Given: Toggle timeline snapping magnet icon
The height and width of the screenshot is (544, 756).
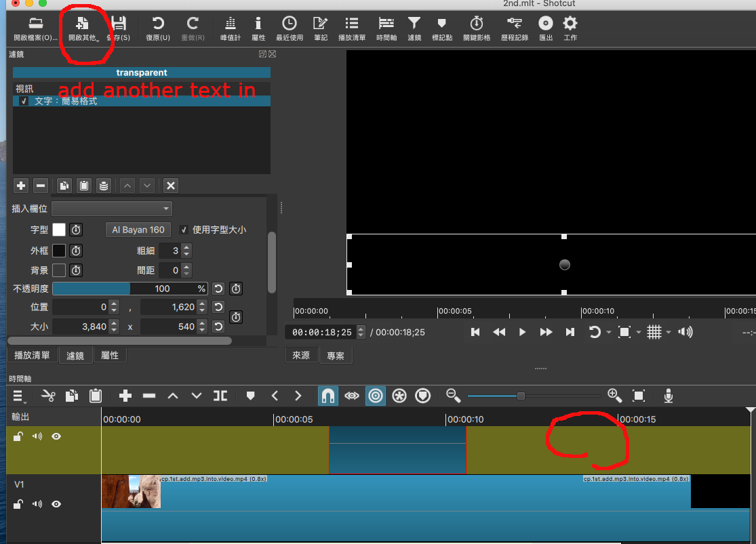Looking at the screenshot, I should click(x=328, y=396).
